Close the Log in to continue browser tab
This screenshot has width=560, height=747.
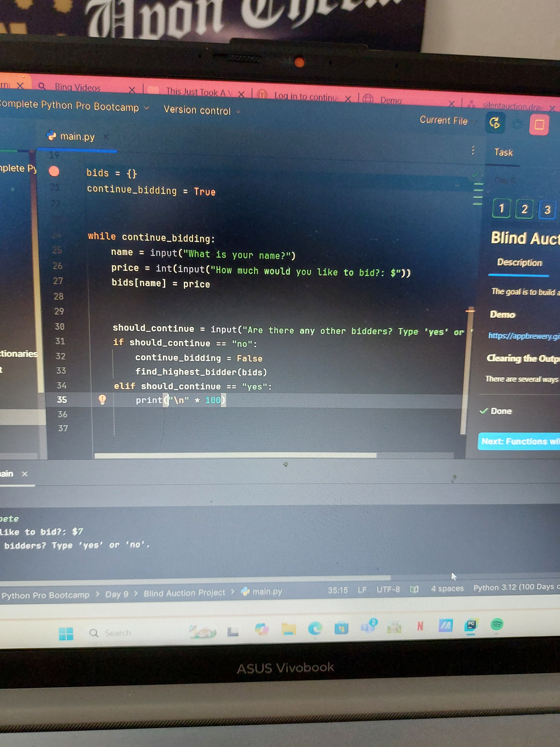point(348,99)
